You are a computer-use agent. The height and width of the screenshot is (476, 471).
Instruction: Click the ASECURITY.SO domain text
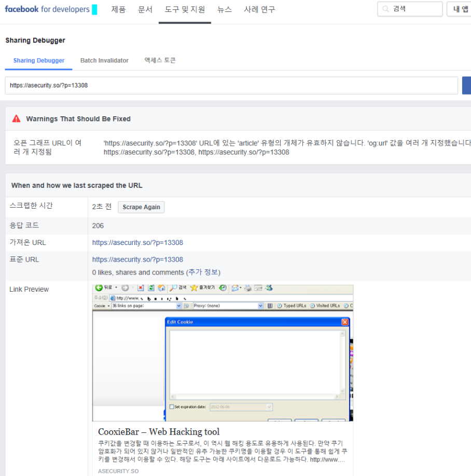(x=118, y=471)
